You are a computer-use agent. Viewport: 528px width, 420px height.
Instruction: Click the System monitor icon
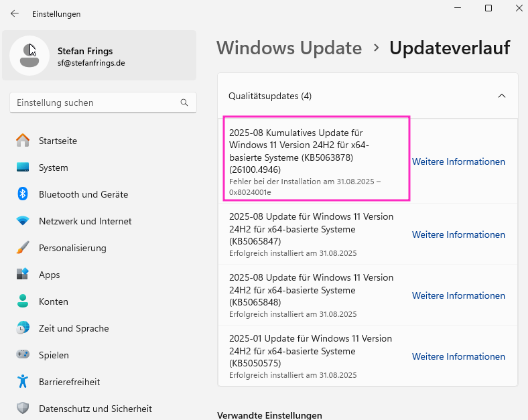(x=23, y=167)
